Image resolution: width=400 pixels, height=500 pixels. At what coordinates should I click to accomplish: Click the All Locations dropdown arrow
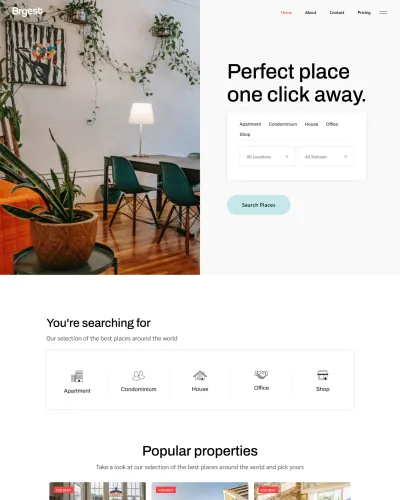tap(287, 157)
